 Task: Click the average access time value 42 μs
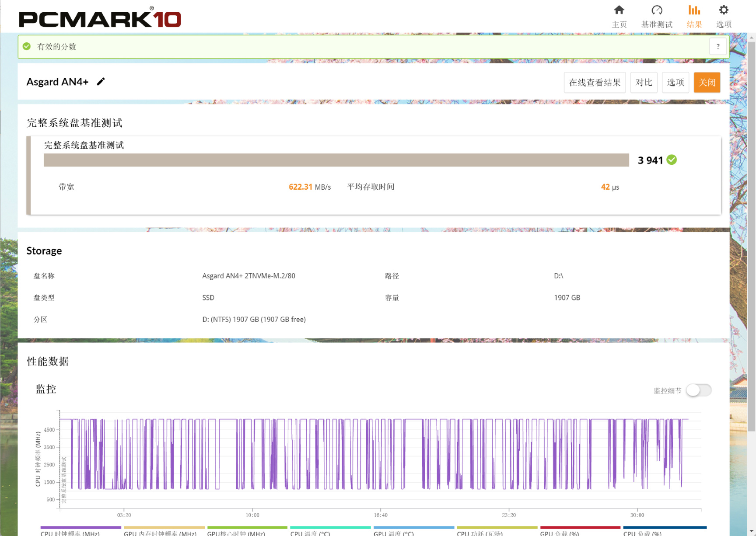click(x=610, y=187)
